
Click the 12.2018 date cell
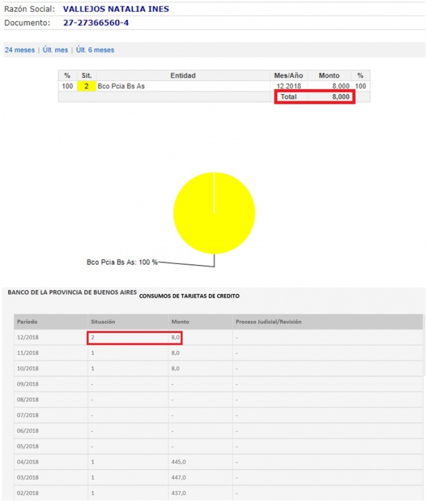[x=289, y=86]
